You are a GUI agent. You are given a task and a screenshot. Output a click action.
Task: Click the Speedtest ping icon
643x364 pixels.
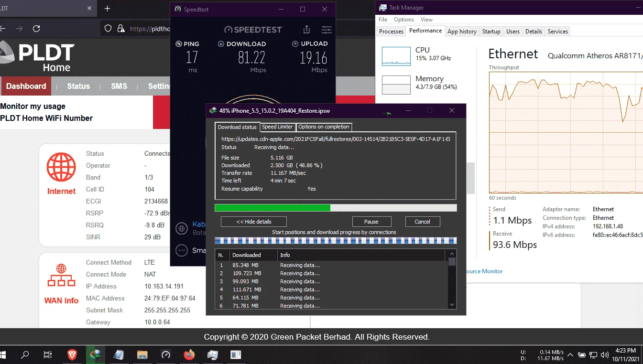pos(179,43)
